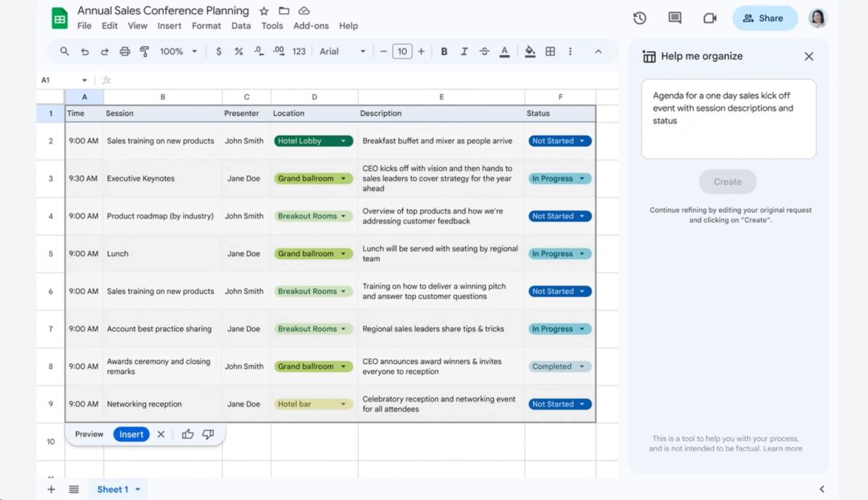Image resolution: width=868 pixels, height=500 pixels.
Task: Open the Insert menu
Action: tap(169, 25)
